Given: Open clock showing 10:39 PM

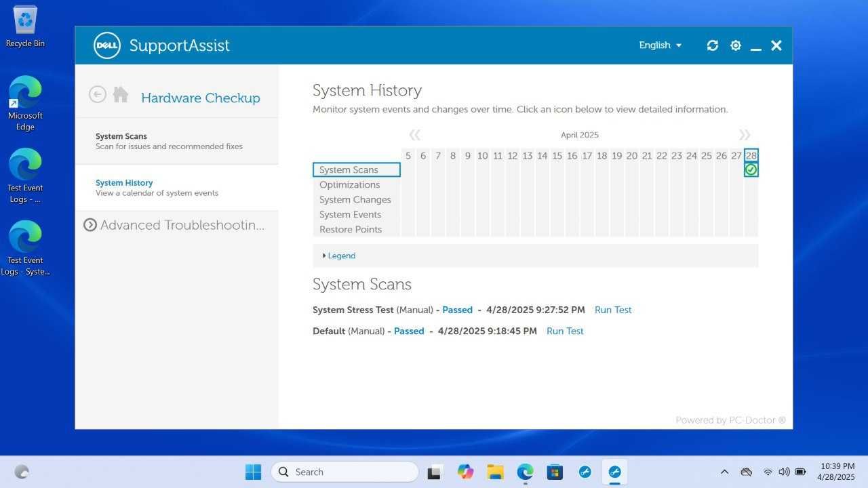Looking at the screenshot, I should [x=837, y=472].
